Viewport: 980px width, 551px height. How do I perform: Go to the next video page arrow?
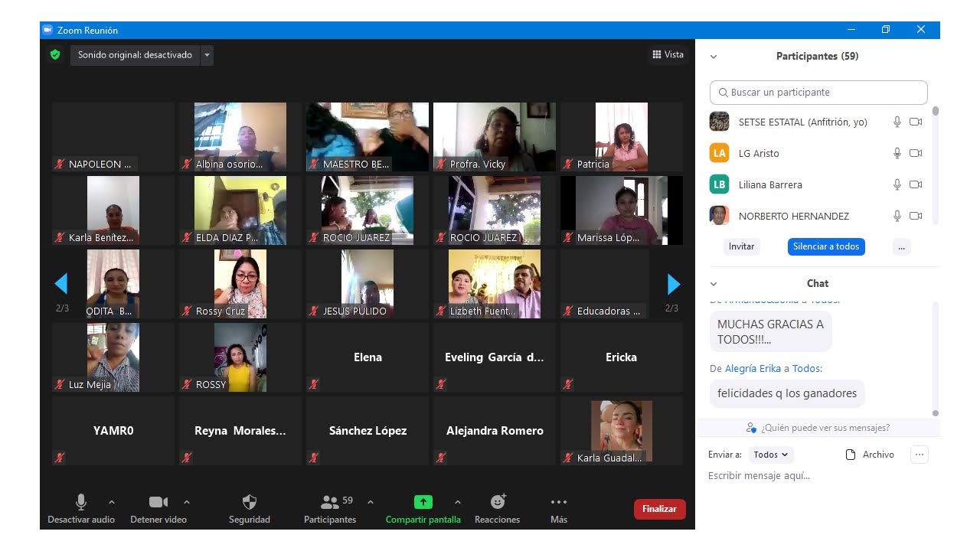pos(674,284)
